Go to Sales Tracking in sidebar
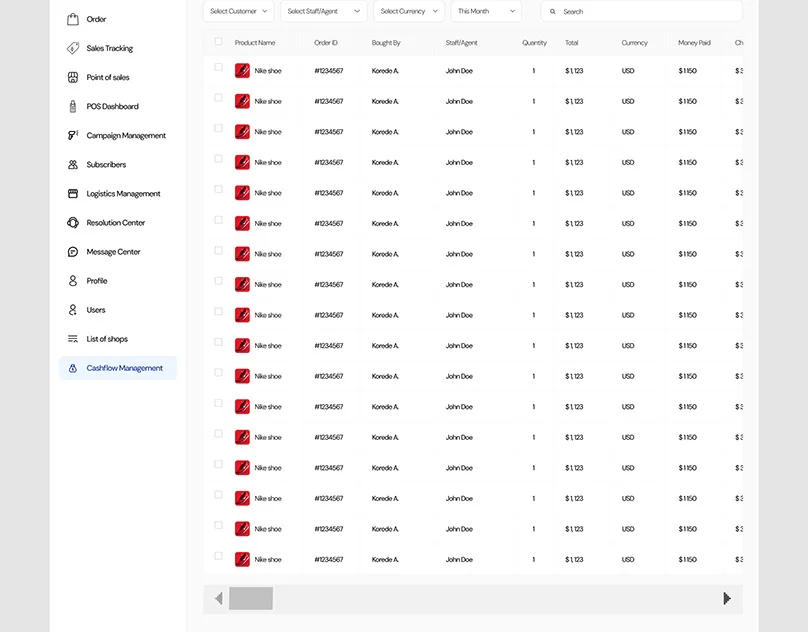The image size is (808, 632). coord(110,48)
